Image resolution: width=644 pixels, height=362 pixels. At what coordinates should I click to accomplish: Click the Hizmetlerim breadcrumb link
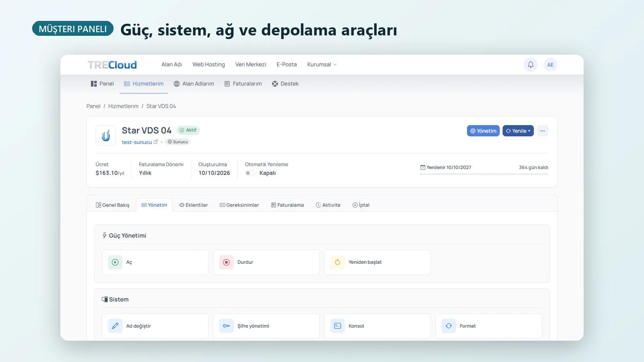click(x=123, y=106)
